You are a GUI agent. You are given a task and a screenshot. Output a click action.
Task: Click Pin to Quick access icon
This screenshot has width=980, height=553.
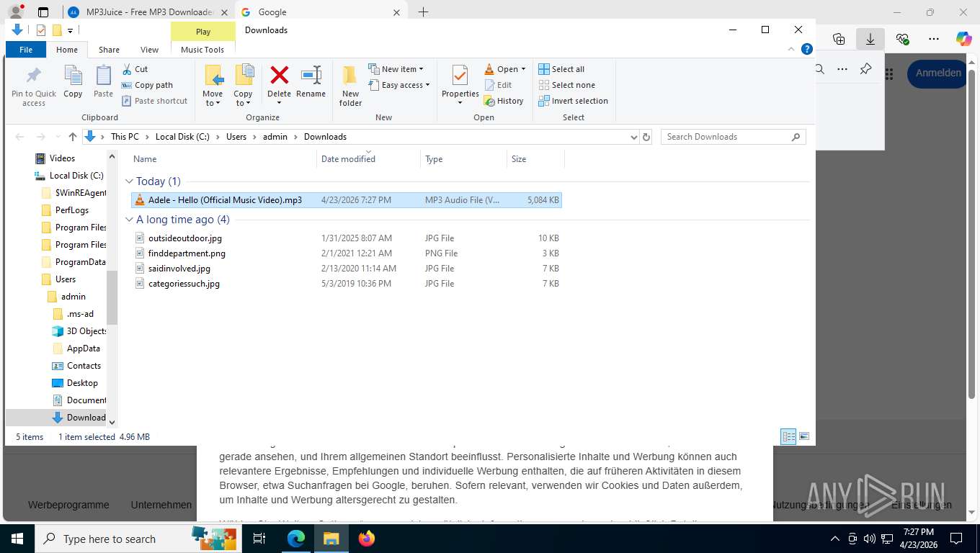click(33, 86)
